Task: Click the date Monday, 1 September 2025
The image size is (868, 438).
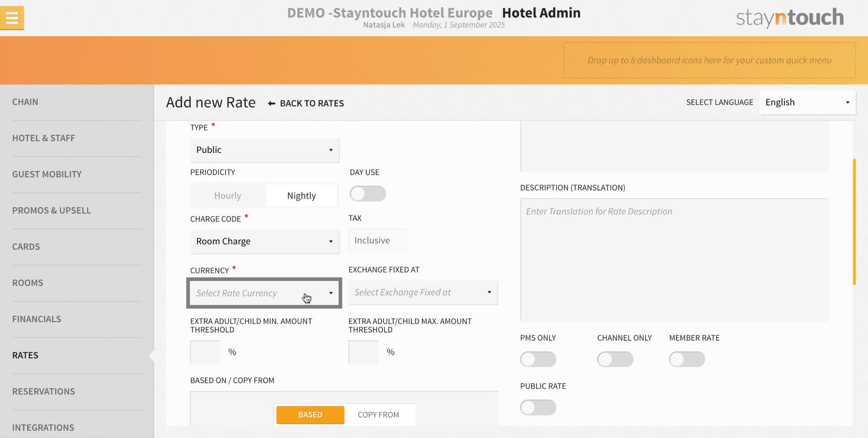Action: [458, 25]
